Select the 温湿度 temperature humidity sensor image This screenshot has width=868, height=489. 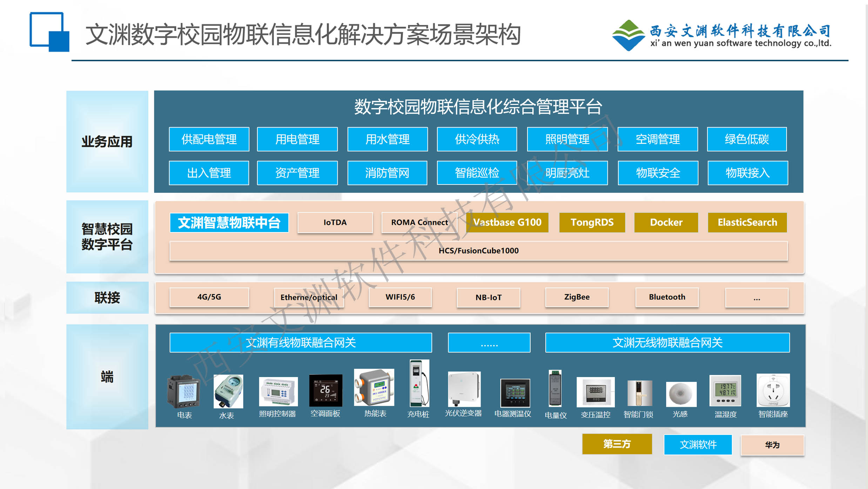click(725, 391)
